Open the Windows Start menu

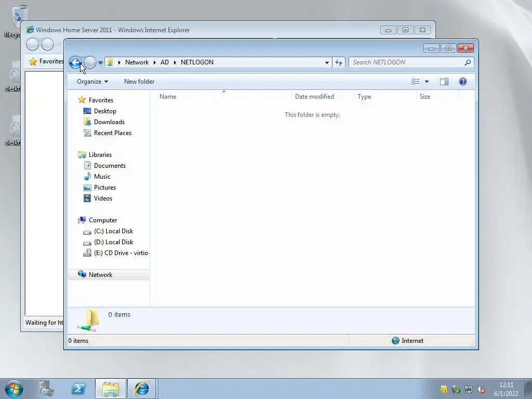(x=14, y=389)
